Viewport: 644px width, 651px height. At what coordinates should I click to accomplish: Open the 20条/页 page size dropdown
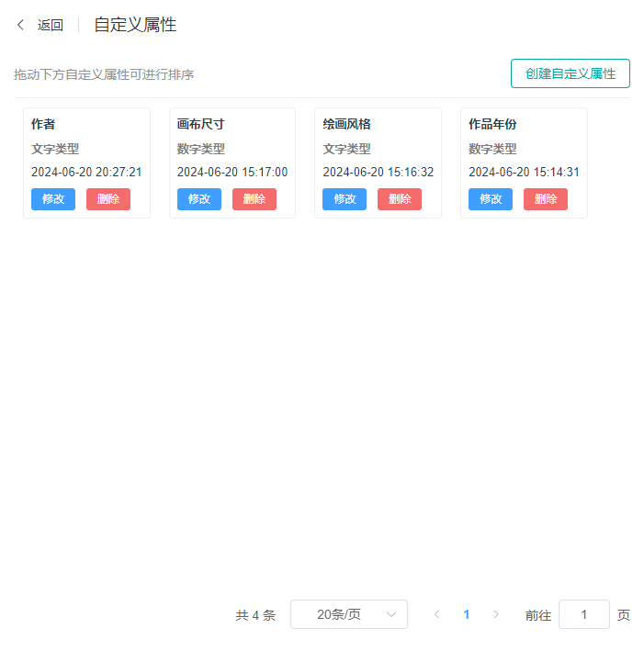coord(349,614)
